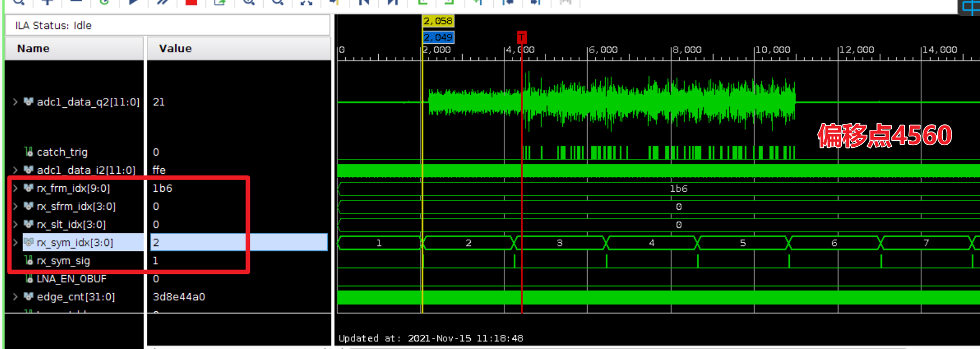Click highlighted value 2 of rx_sym_idx

click(x=238, y=242)
